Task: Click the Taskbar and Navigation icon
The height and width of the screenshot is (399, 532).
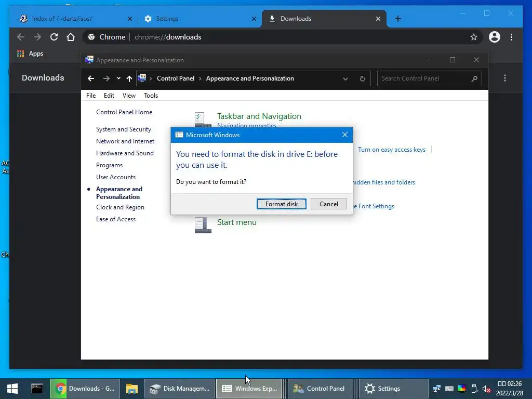Action: tap(203, 119)
